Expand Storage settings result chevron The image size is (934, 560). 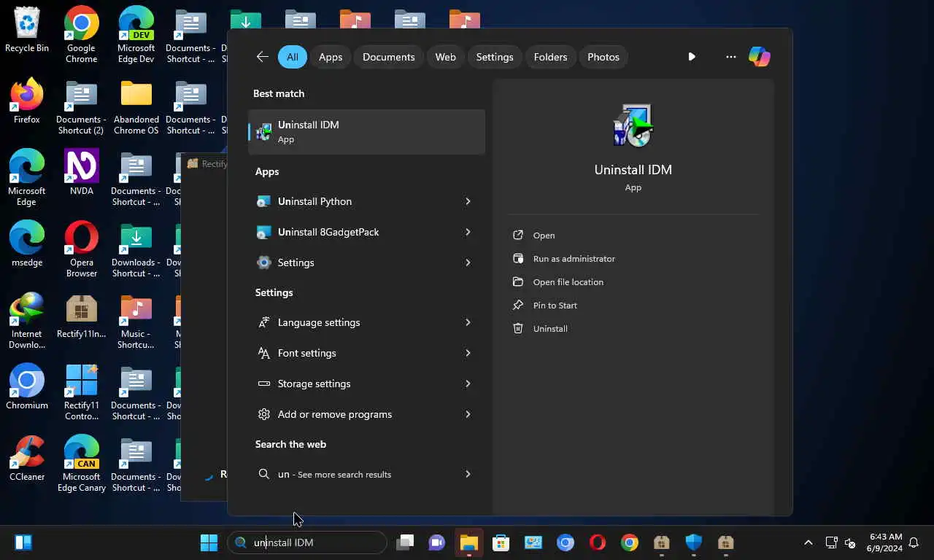(x=468, y=384)
